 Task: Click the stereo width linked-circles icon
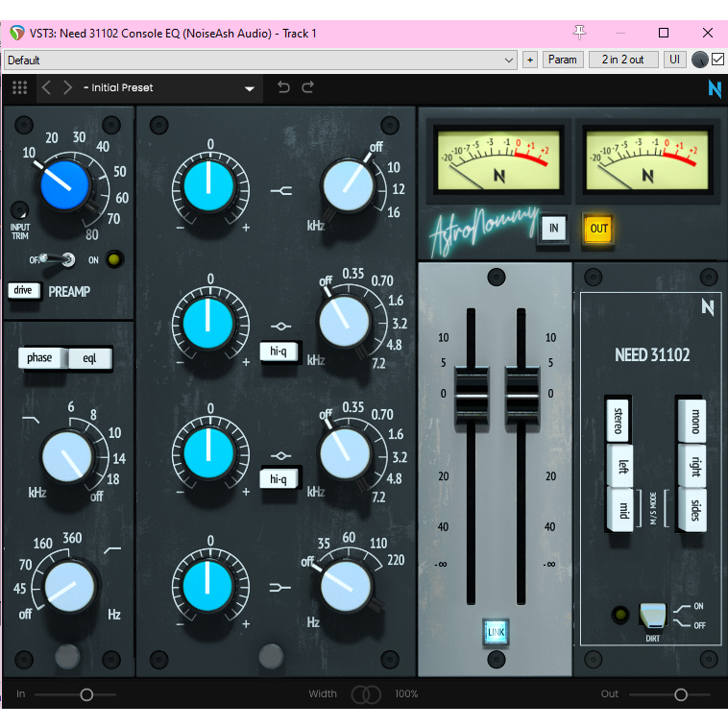(366, 694)
